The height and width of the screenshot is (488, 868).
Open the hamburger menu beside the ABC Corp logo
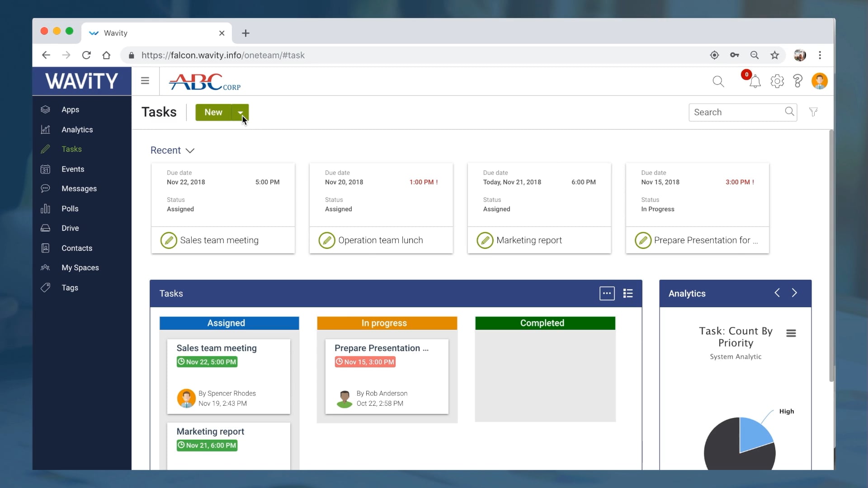(x=145, y=81)
